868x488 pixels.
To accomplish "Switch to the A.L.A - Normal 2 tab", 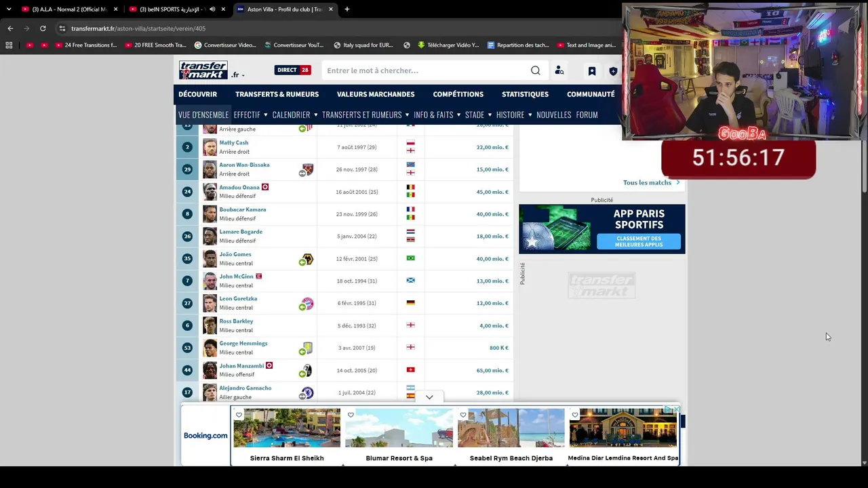I will [x=68, y=9].
